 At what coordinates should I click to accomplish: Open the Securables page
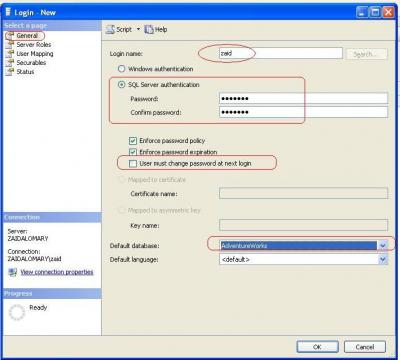pos(31,63)
